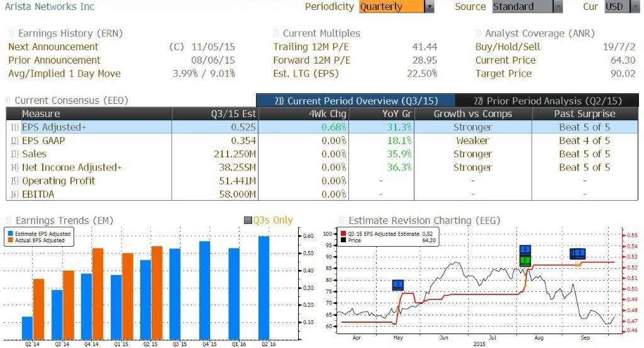Click the Avg/Implied 1 Day Move value
This screenshot has height=348, width=644.
pyautogui.click(x=204, y=74)
